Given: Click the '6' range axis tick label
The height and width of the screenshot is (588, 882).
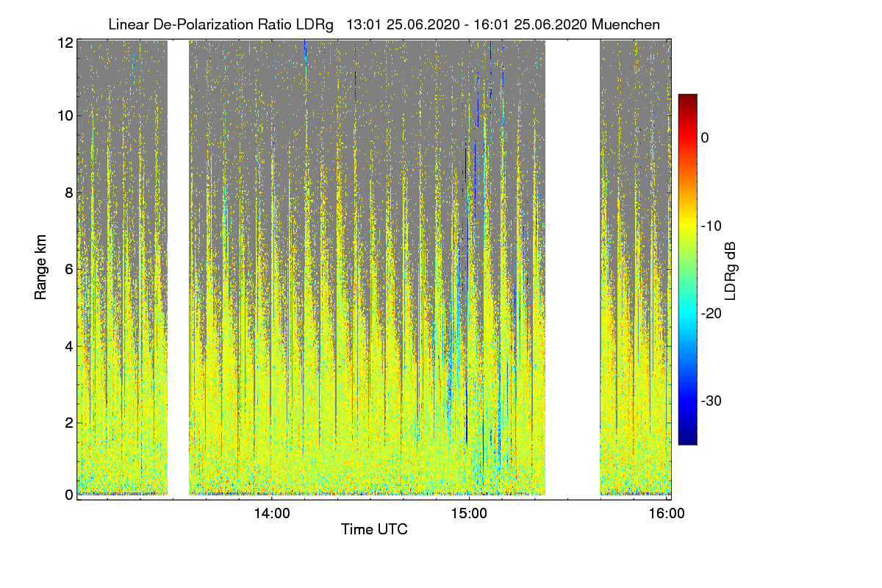Looking at the screenshot, I should click(69, 270).
